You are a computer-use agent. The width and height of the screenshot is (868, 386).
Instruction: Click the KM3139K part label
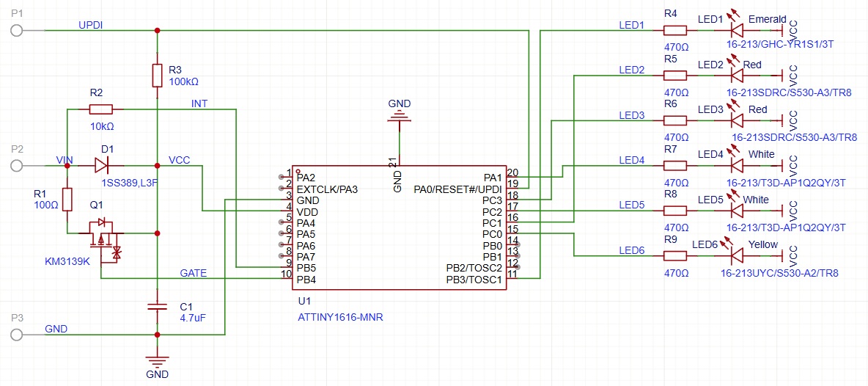[67, 261]
